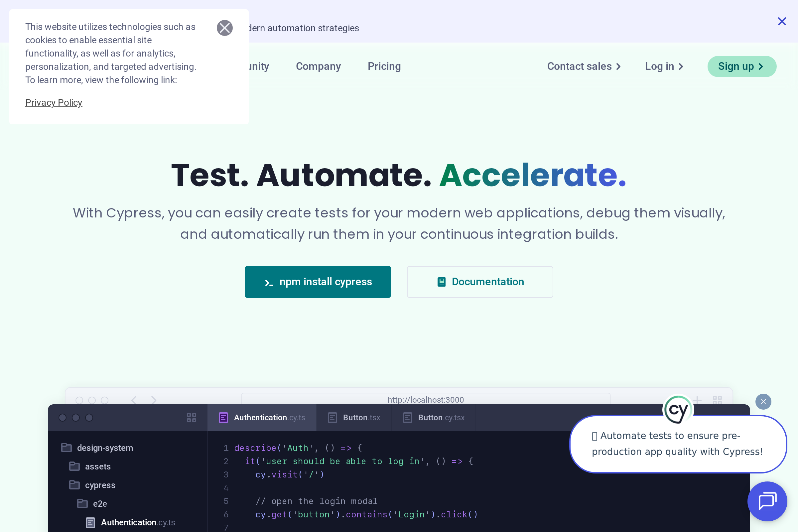Click code line with cy.visit('/')
Image resolution: width=798 pixels, height=532 pixels.
(x=290, y=475)
